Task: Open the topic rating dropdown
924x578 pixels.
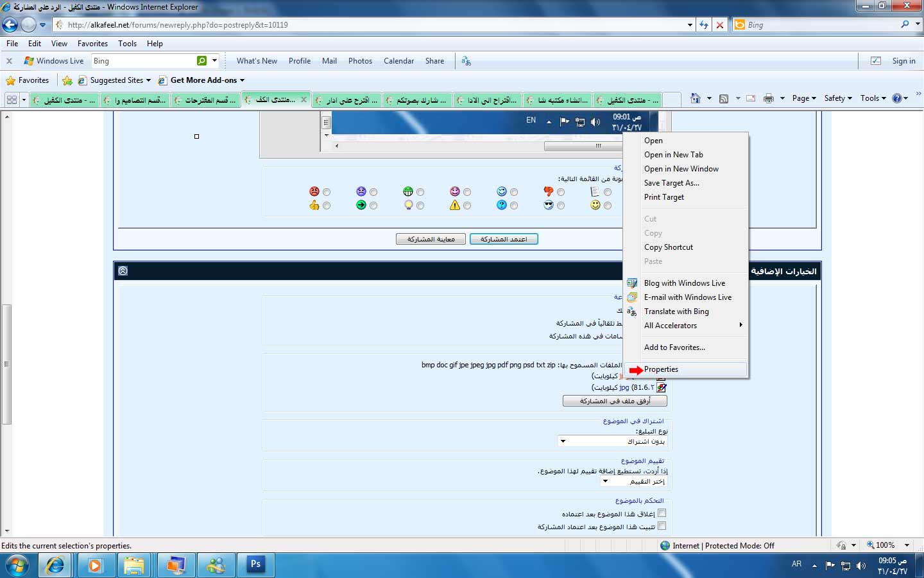Action: pyautogui.click(x=605, y=481)
